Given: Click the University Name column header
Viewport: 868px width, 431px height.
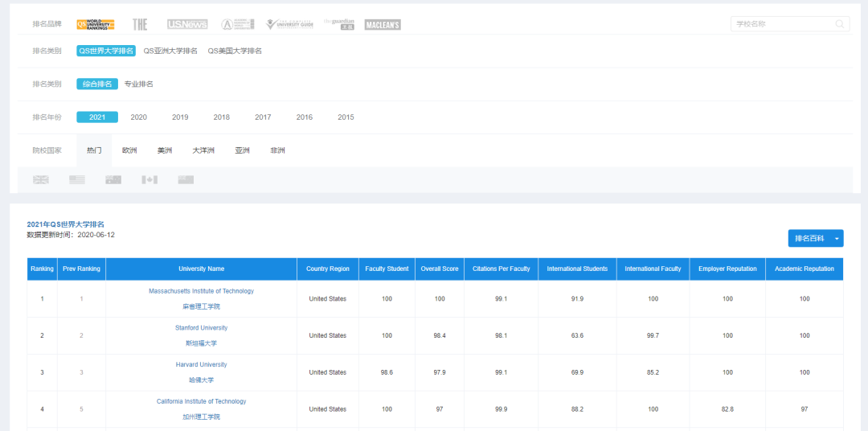Looking at the screenshot, I should pyautogui.click(x=202, y=269).
